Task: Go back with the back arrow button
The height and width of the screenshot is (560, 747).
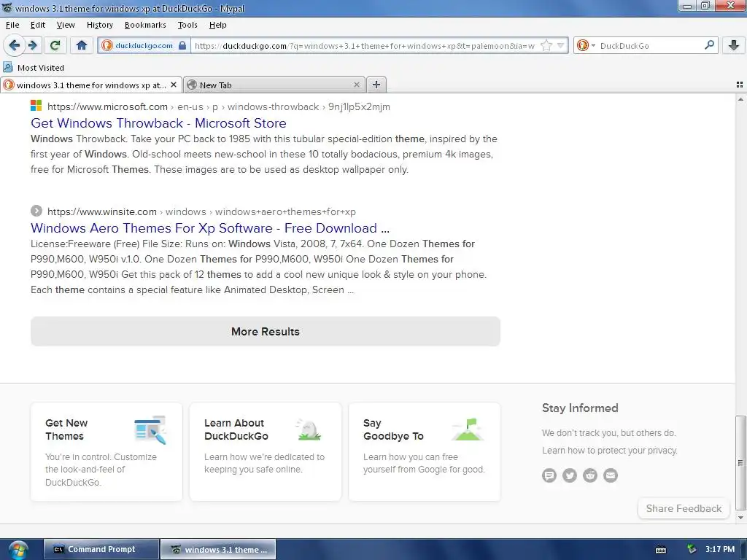Action: [x=15, y=46]
